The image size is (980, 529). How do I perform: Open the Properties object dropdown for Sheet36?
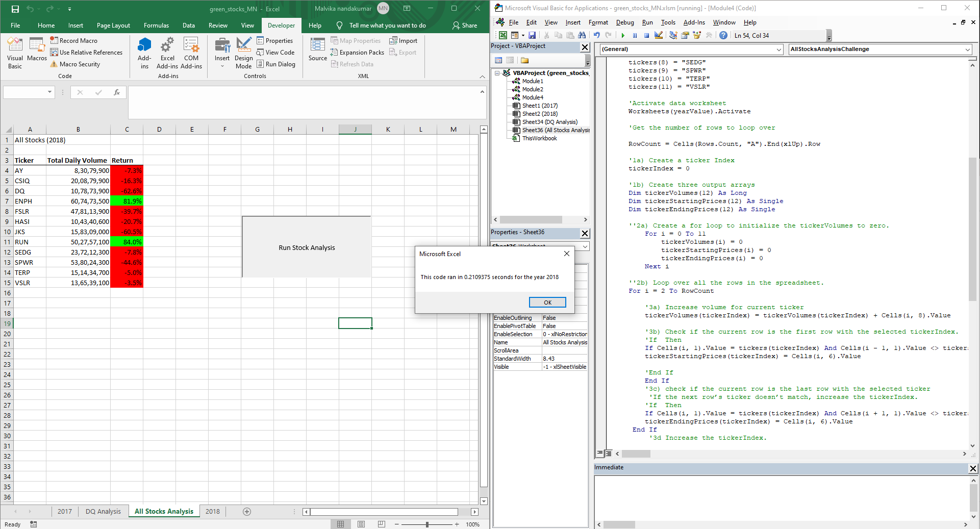pyautogui.click(x=585, y=246)
